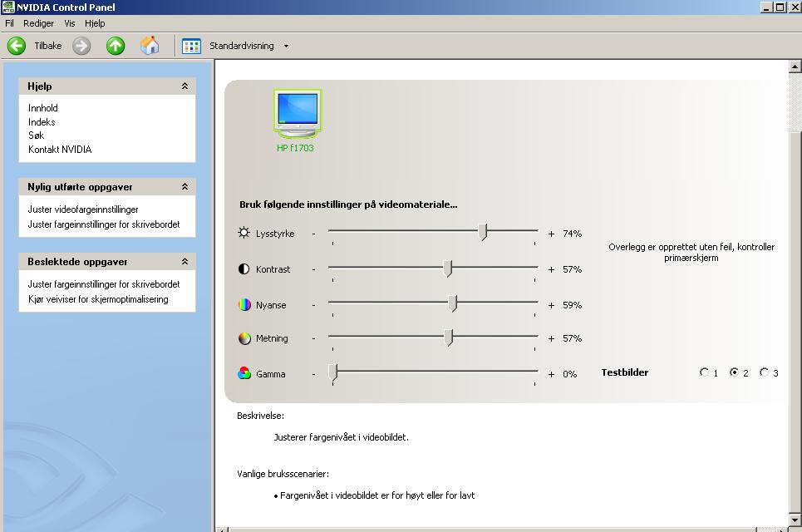Viewport: 802px width, 532px height.
Task: Click the green up arrow icon
Action: (116, 46)
